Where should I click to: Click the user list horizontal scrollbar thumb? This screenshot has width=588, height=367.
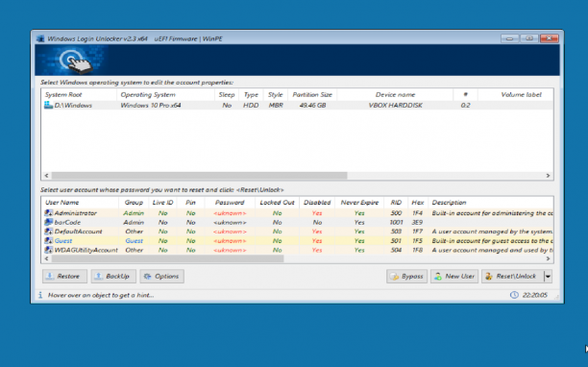click(x=167, y=258)
